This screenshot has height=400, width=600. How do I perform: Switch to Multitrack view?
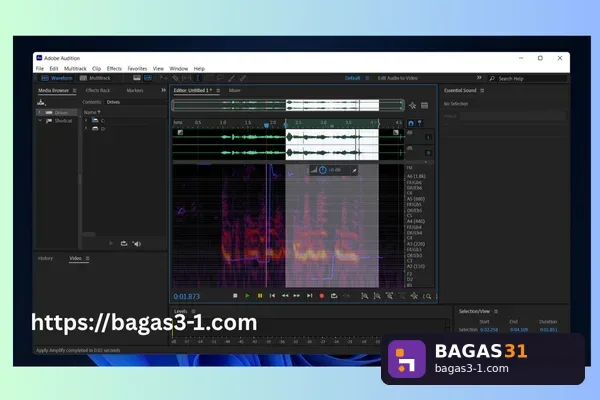(x=95, y=78)
